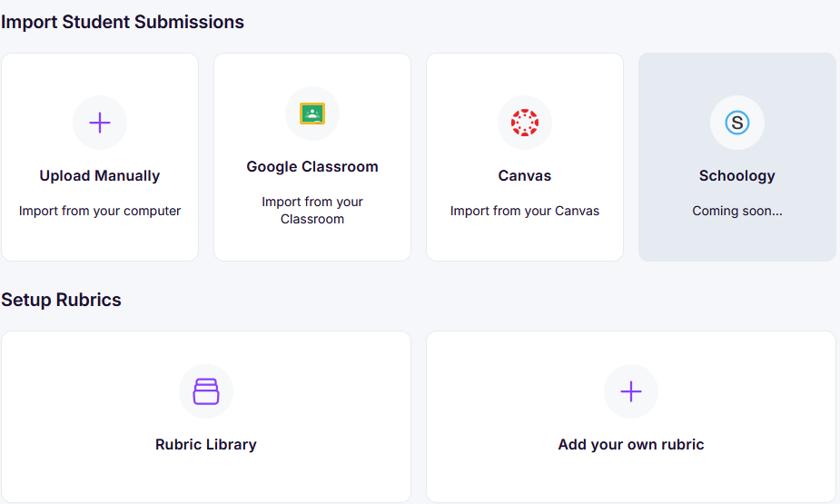The width and height of the screenshot is (840, 504).
Task: Open the Rubric Library stack icon
Action: pyautogui.click(x=206, y=391)
